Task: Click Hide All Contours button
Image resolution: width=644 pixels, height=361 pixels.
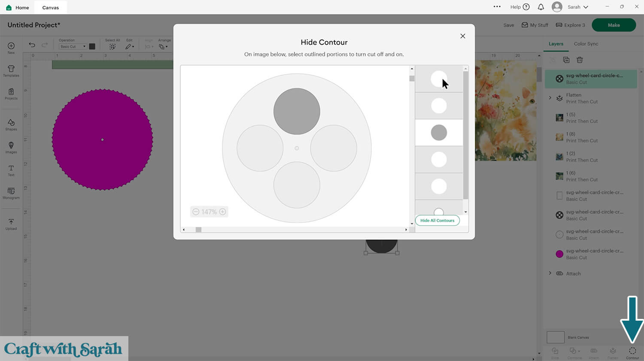Action: click(x=437, y=221)
